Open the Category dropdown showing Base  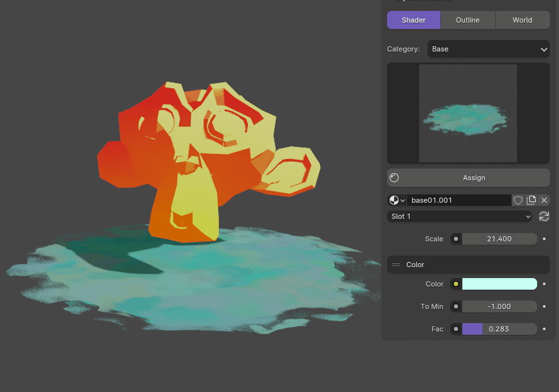pyautogui.click(x=488, y=49)
